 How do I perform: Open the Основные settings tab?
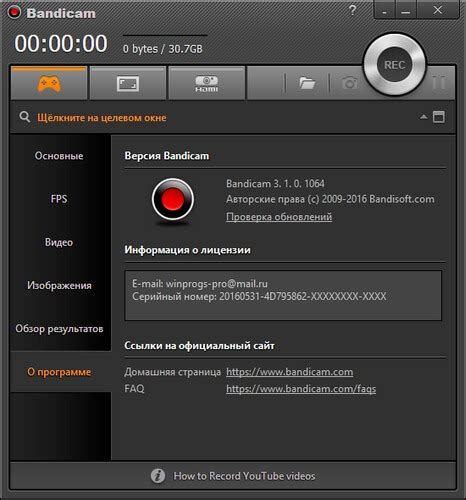59,156
